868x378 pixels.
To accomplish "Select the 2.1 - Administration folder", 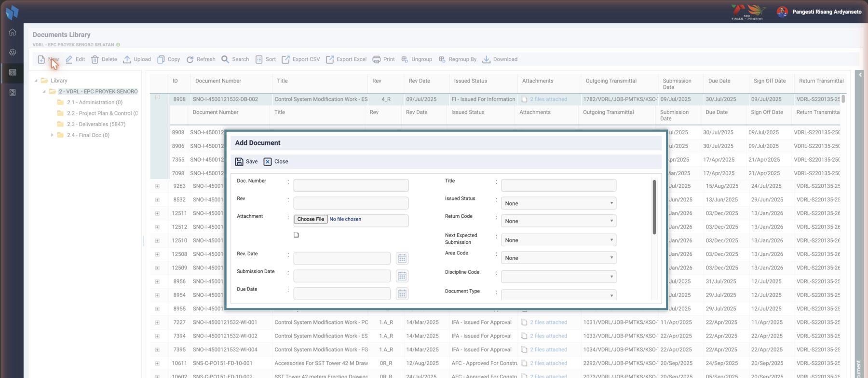I will 95,102.
